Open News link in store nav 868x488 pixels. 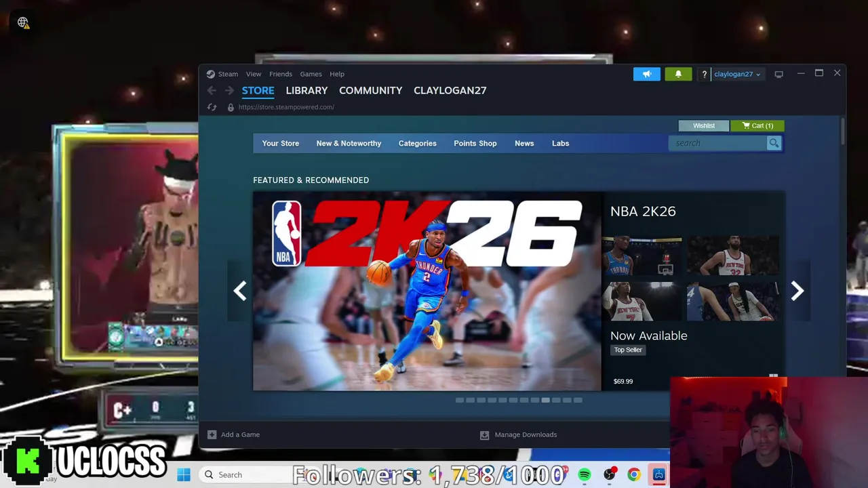point(524,143)
